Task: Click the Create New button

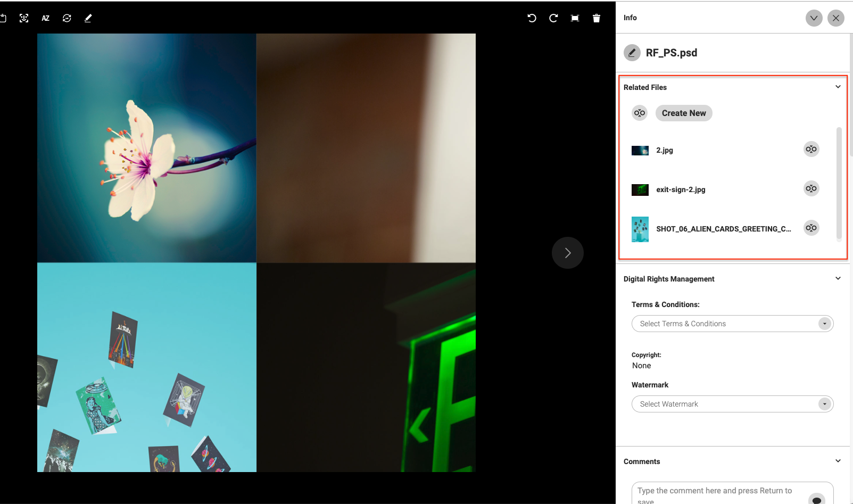Action: 684,113
